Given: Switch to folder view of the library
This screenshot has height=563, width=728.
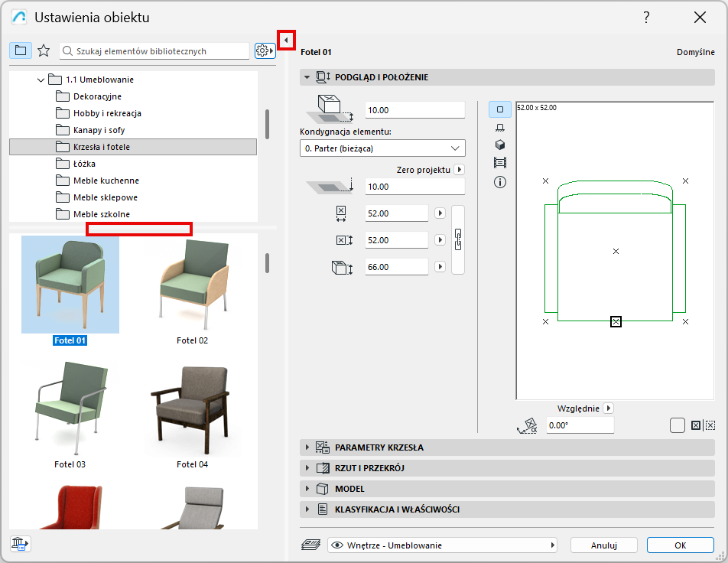Looking at the screenshot, I should [x=21, y=50].
